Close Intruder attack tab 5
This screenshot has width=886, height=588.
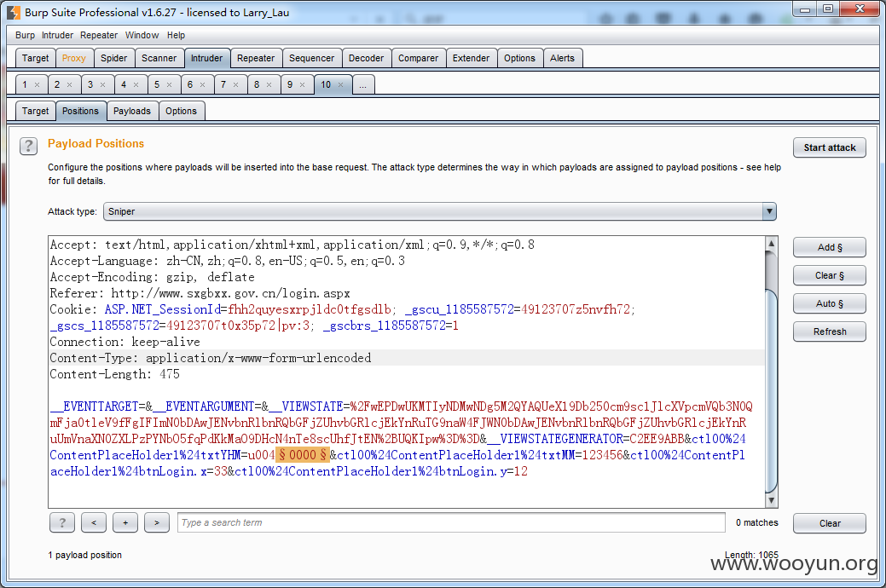169,84
